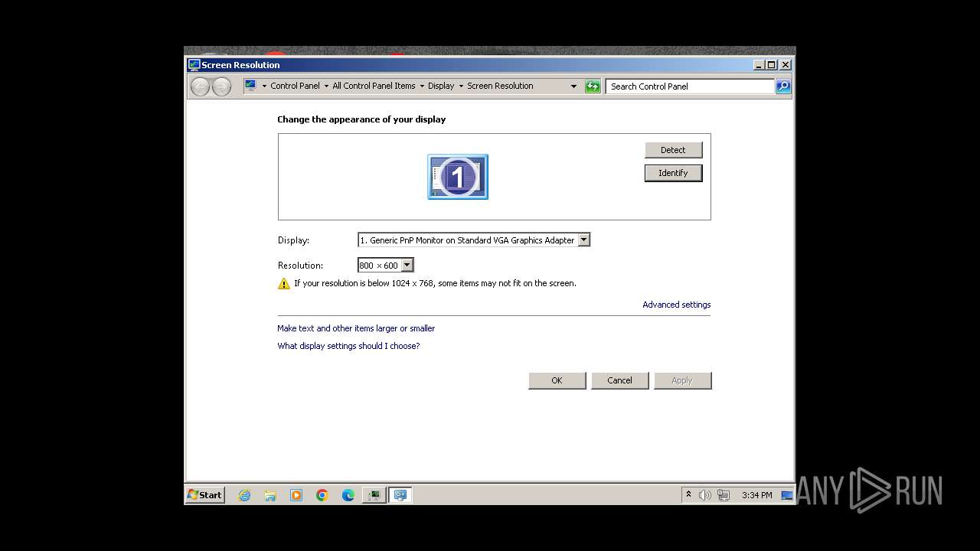Open the green monitor app taskbar icon
Image resolution: width=980 pixels, height=551 pixels.
click(374, 495)
